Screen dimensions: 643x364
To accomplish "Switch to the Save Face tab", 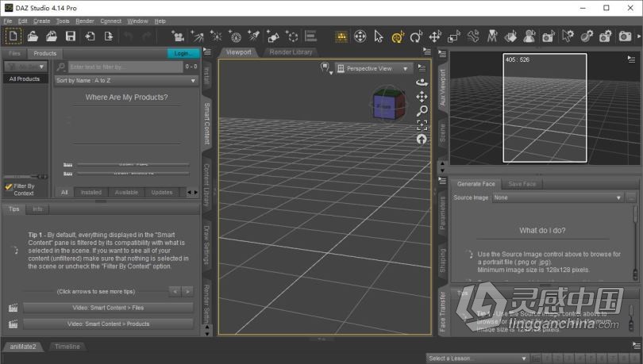I will point(522,184).
